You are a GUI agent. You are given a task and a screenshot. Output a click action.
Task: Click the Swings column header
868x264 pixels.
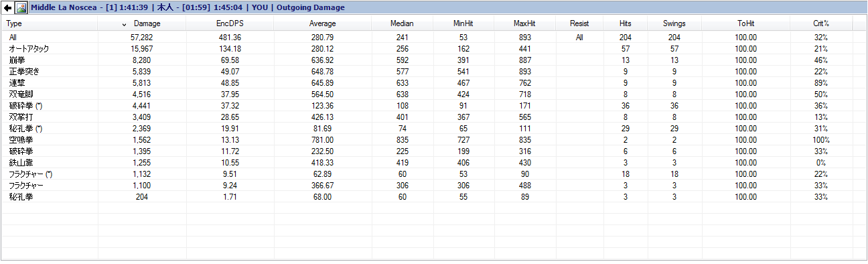(674, 23)
